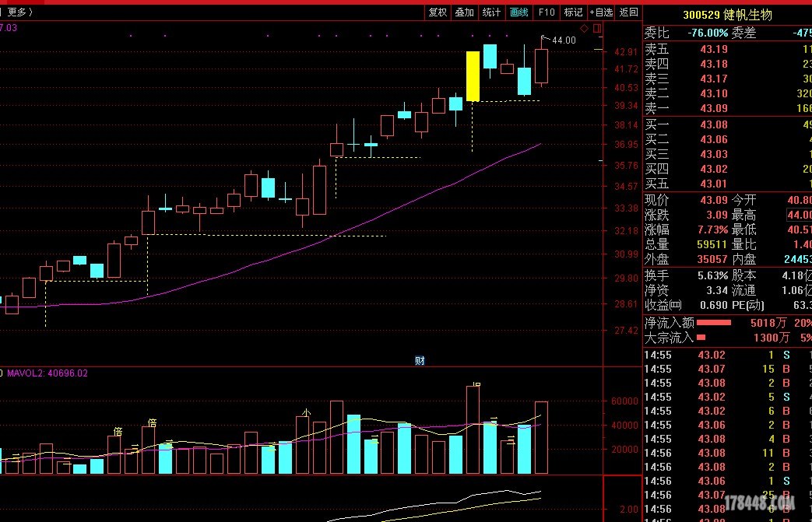This screenshot has height=522, width=812.
Task: Click the 卖二 price 43.10 row
Action: pyautogui.click(x=728, y=93)
